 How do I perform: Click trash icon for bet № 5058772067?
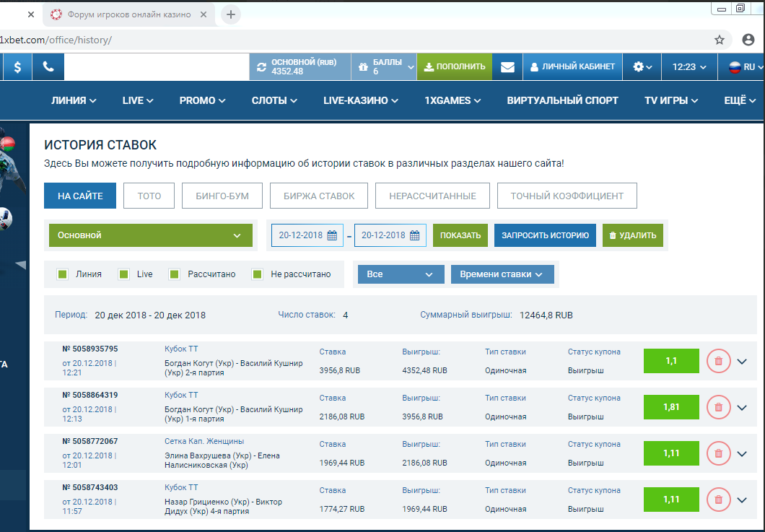[718, 453]
